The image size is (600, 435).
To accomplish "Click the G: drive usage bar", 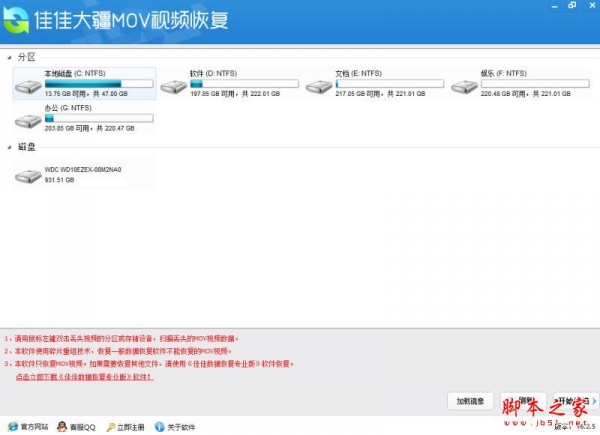I will pyautogui.click(x=99, y=118).
